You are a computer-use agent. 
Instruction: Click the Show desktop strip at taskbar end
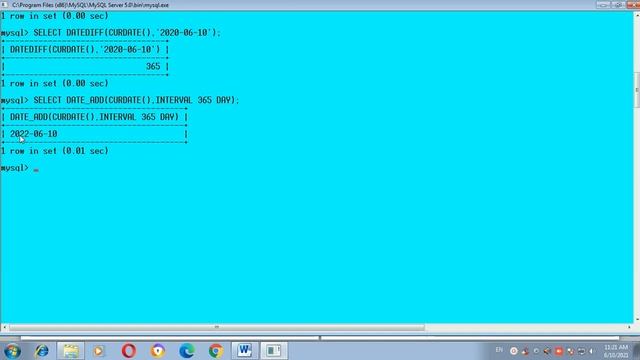tap(636, 351)
